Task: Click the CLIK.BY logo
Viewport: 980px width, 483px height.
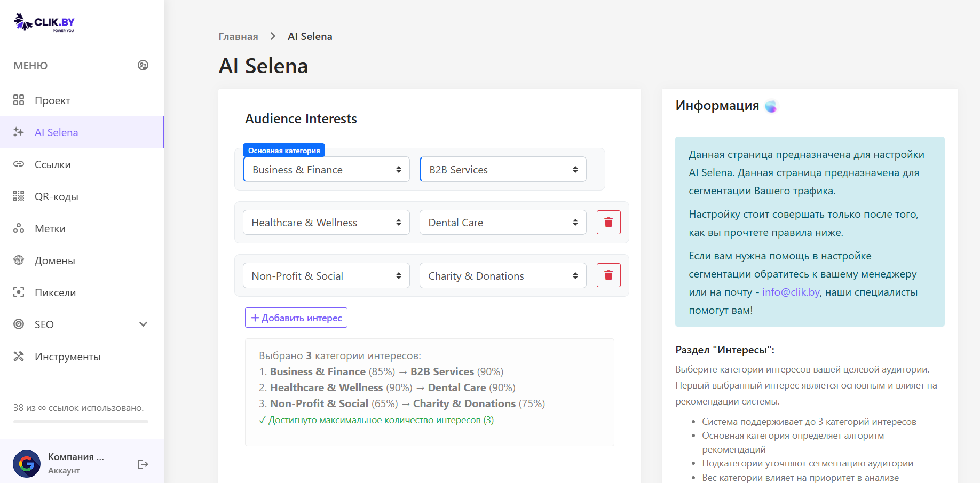Action: (x=44, y=22)
